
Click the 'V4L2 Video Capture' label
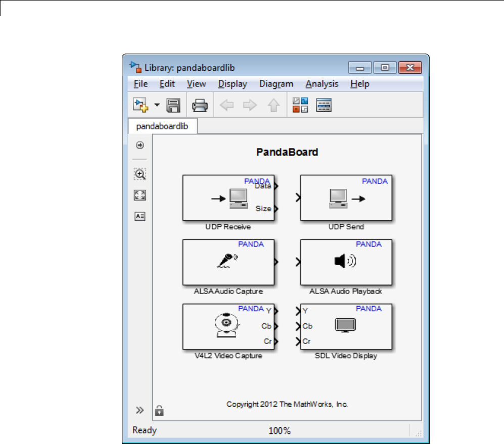coord(228,356)
